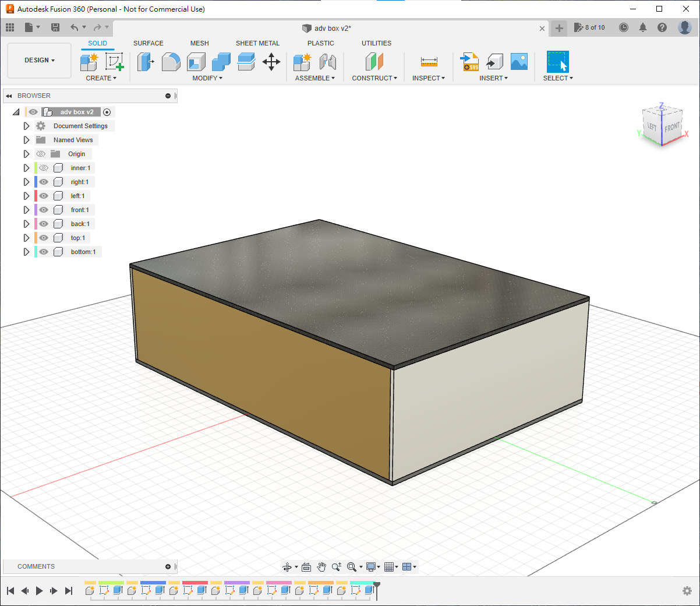This screenshot has width=700, height=606.
Task: Click the Joint tool in Assemble
Action: click(x=328, y=62)
